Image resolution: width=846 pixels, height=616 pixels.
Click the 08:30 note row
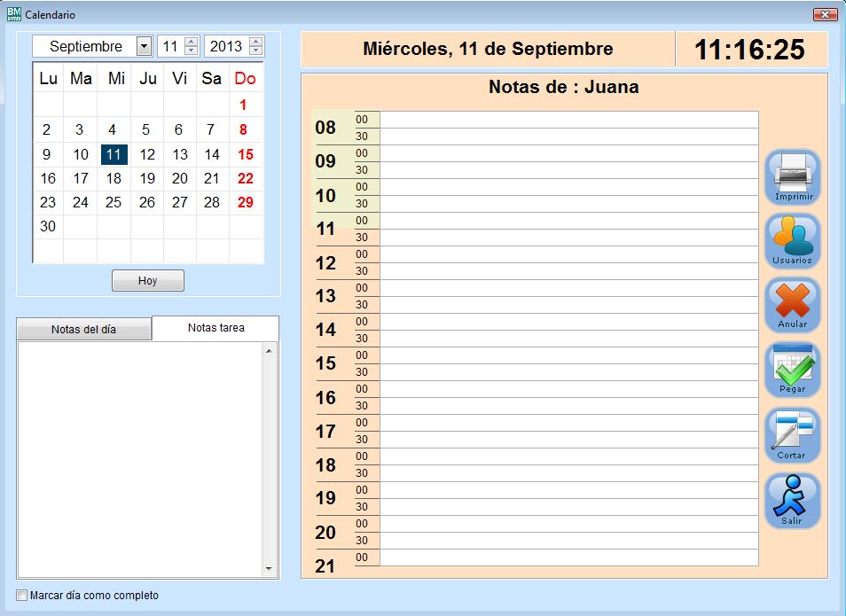(x=568, y=136)
